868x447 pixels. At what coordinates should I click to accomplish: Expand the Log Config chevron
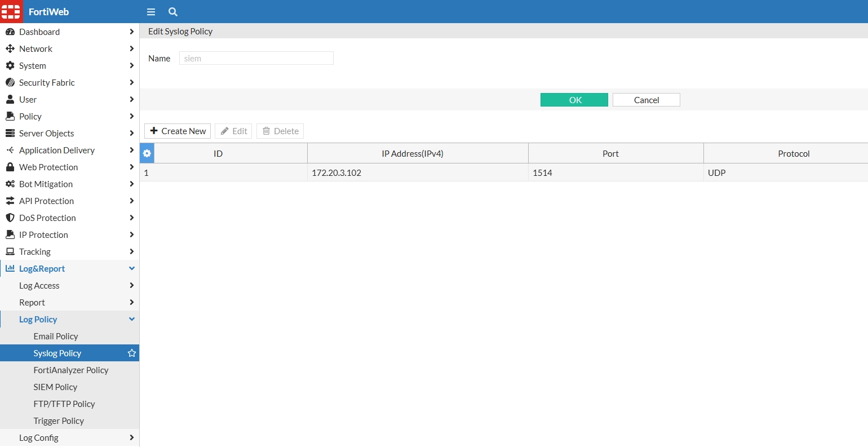tap(131, 438)
